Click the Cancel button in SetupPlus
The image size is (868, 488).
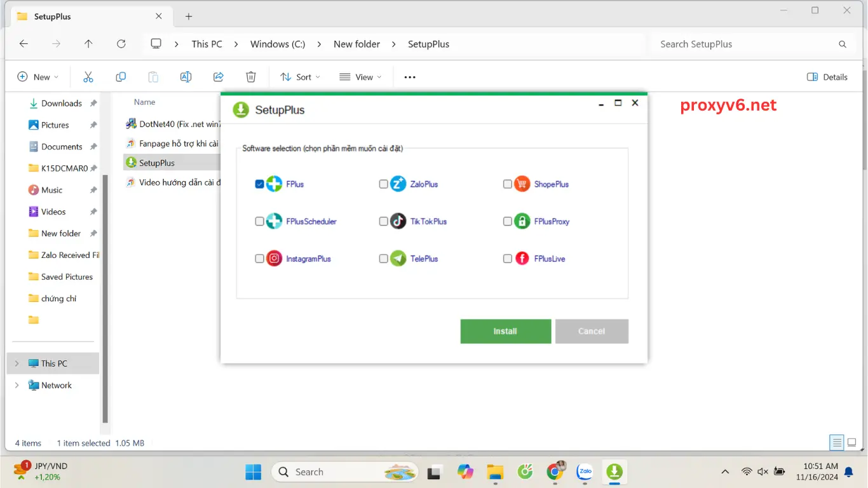(x=592, y=331)
